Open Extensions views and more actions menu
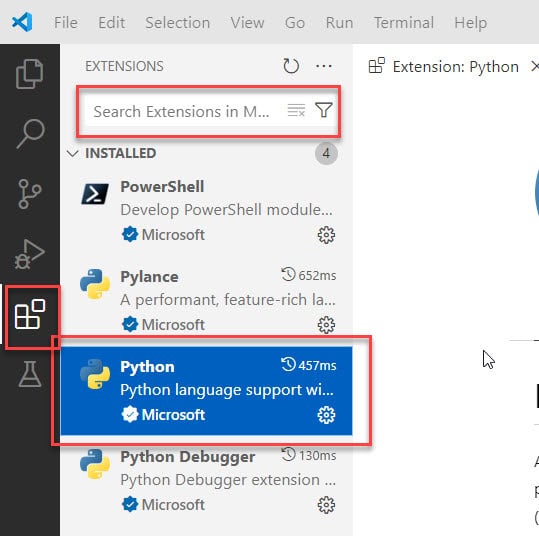 click(324, 66)
